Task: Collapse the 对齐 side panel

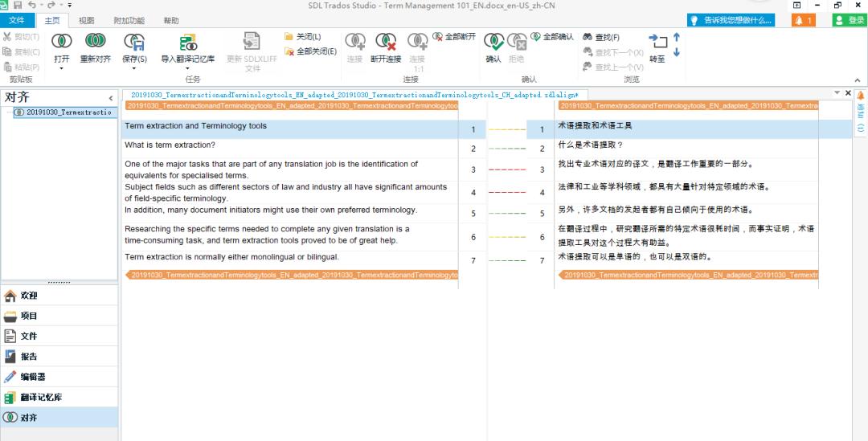Action: [111, 98]
